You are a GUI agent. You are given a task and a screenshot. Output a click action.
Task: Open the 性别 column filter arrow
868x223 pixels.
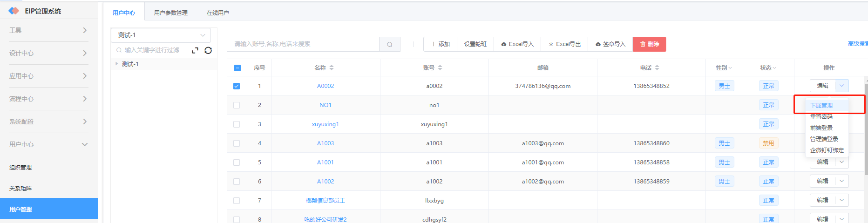coord(730,68)
